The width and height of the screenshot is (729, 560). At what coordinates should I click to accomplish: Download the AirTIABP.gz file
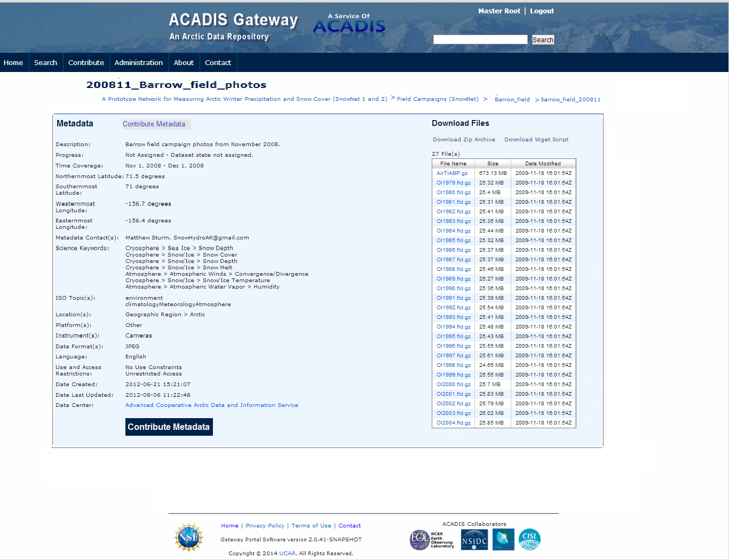451,173
